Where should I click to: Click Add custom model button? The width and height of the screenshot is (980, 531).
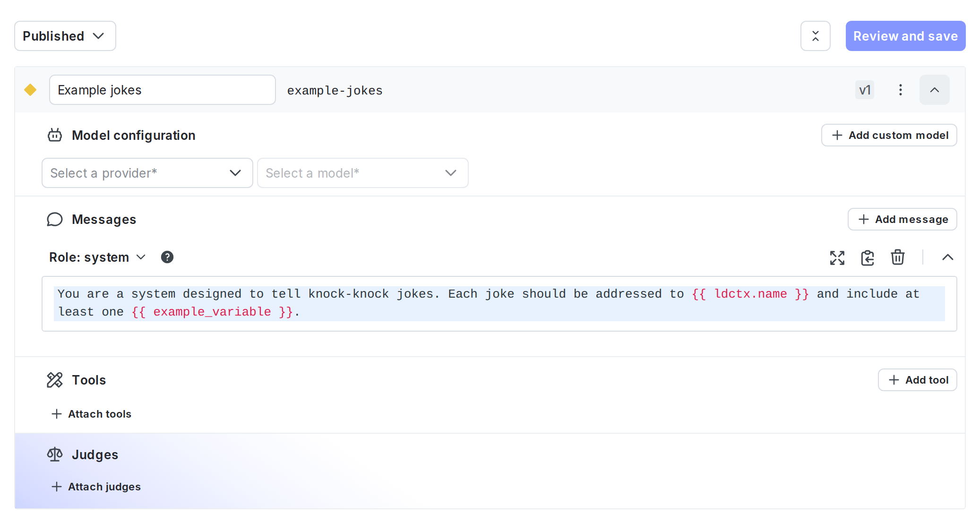(x=889, y=135)
